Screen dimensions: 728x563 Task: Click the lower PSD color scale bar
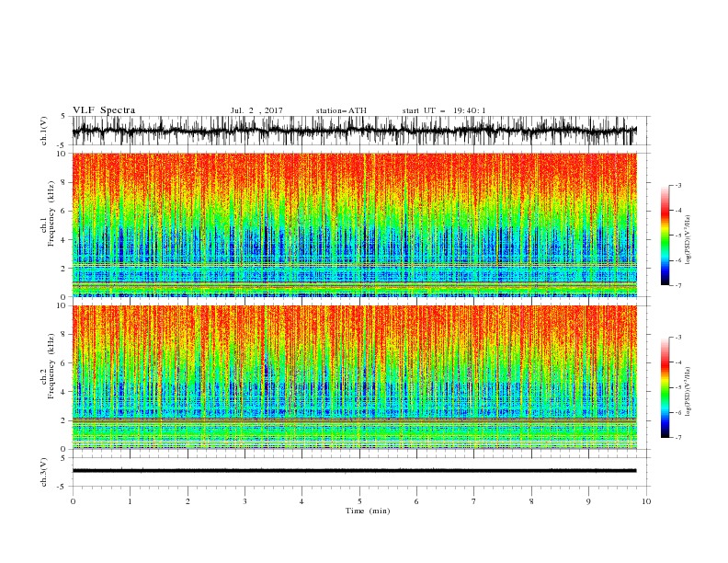coord(665,387)
